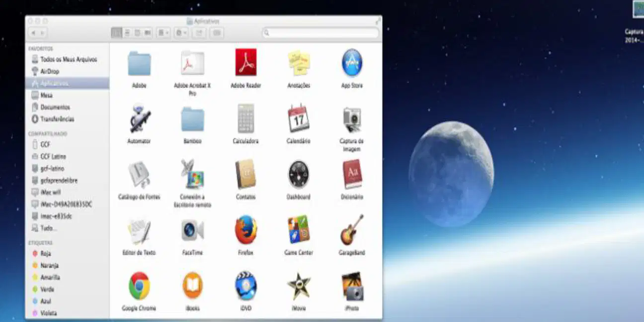Screen dimensions: 644x322
Task: Open the item arrangement dropdown
Action: pyautogui.click(x=163, y=33)
